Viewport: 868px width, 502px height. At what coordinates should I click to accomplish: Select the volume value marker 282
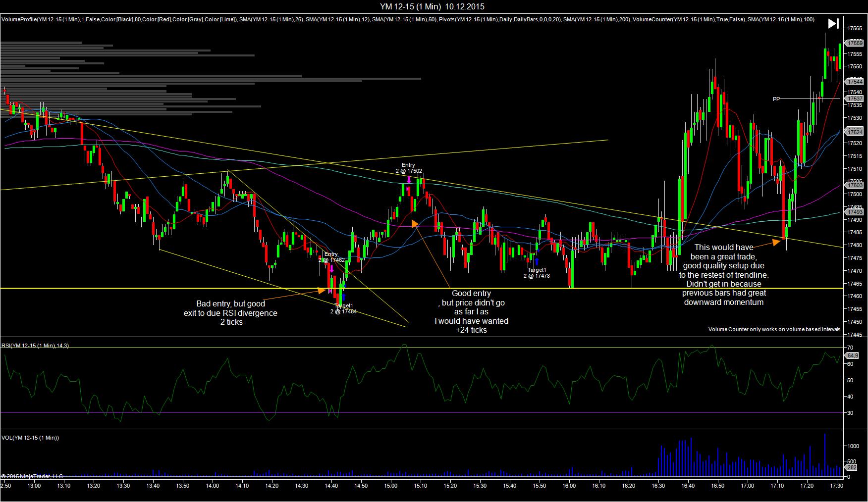[852, 467]
